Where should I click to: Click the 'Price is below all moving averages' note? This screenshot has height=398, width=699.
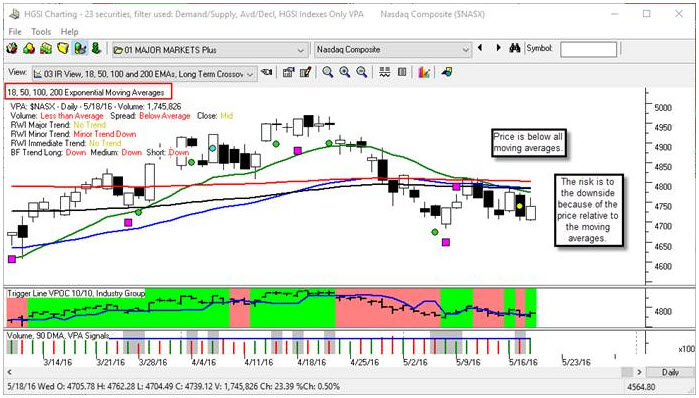tap(528, 143)
